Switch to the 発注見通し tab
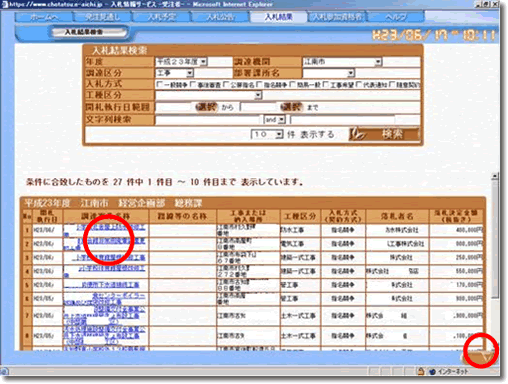 coord(102,17)
